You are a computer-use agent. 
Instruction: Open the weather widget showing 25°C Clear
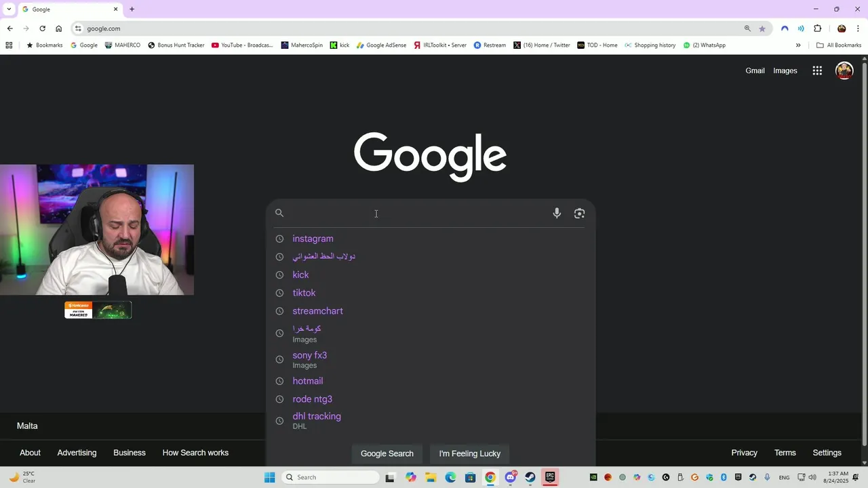coord(22,477)
